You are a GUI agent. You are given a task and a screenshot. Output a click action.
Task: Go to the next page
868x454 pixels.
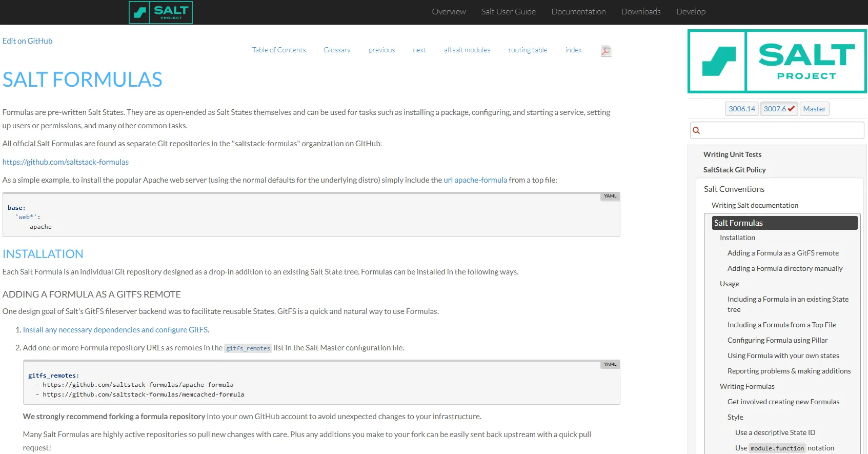(x=419, y=50)
